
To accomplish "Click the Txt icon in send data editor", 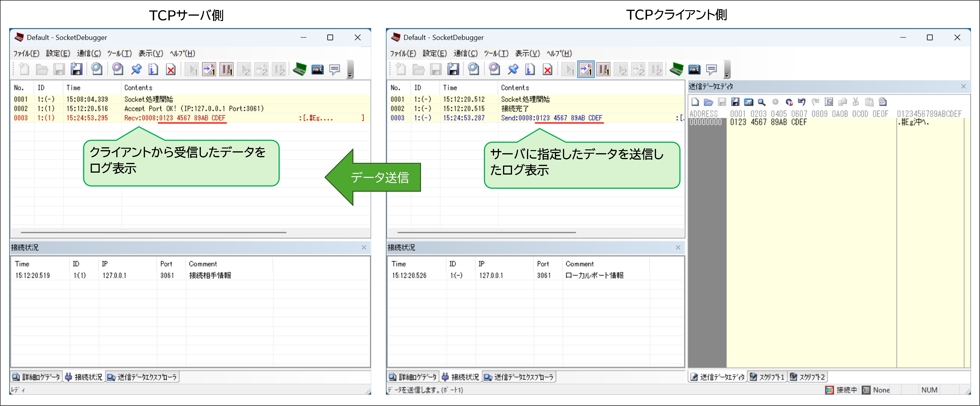I will click(748, 102).
